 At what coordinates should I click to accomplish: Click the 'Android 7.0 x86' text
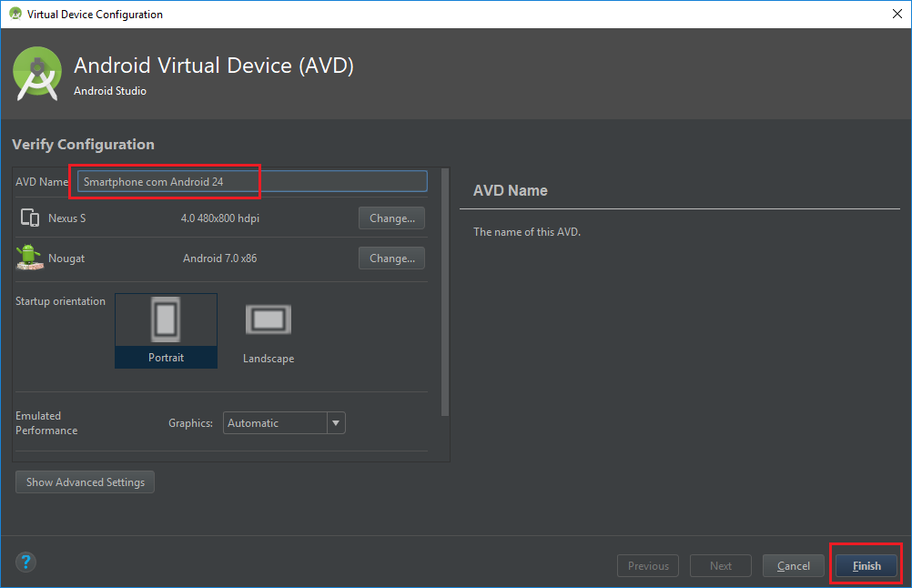click(x=220, y=259)
